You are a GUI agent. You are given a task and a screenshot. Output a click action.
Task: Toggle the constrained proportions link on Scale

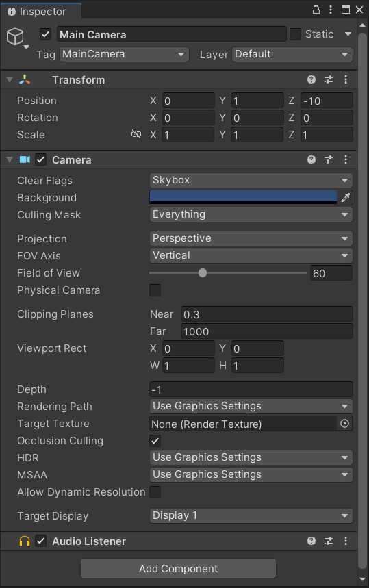click(136, 134)
